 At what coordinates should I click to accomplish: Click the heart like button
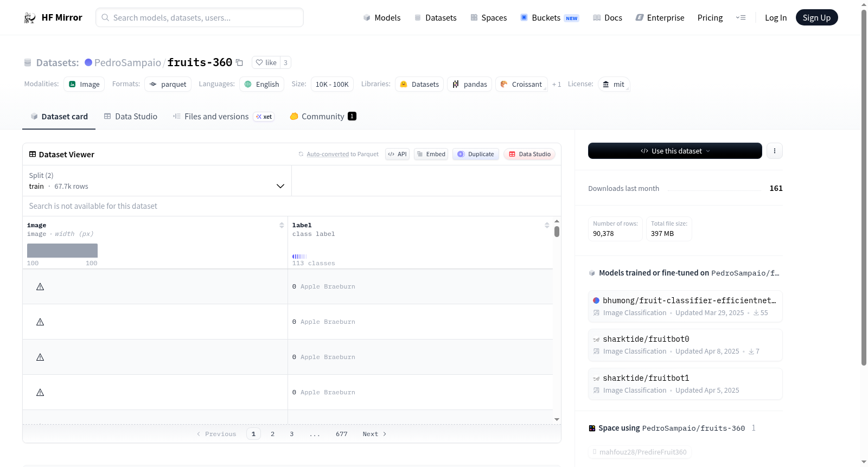(x=266, y=62)
